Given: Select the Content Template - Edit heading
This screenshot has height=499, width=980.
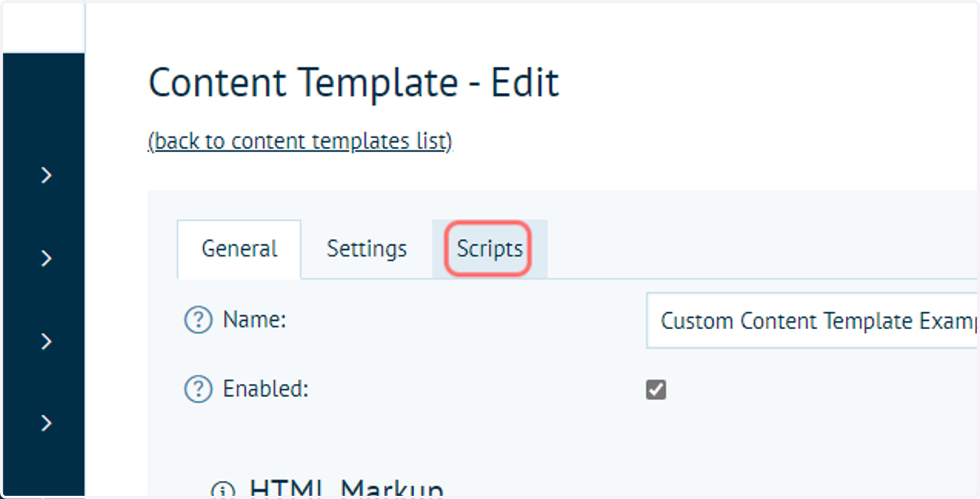Looking at the screenshot, I should (354, 83).
